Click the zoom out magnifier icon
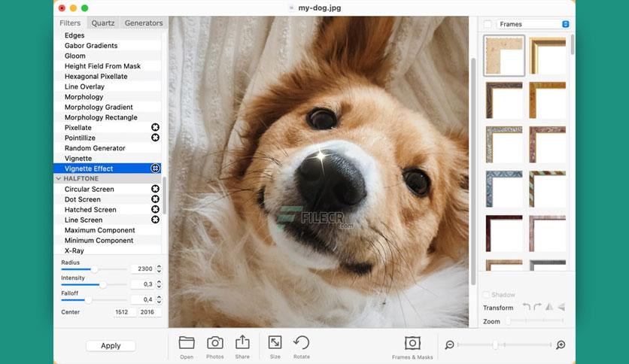 450,344
